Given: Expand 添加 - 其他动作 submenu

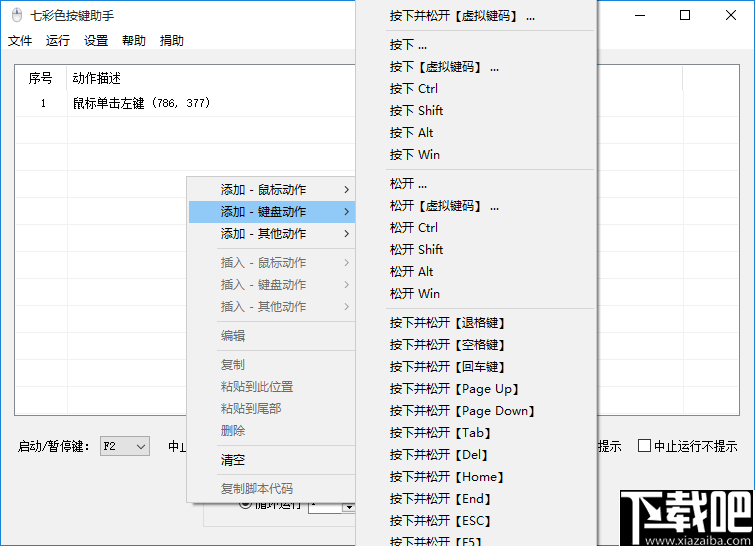Looking at the screenshot, I should 272,234.
